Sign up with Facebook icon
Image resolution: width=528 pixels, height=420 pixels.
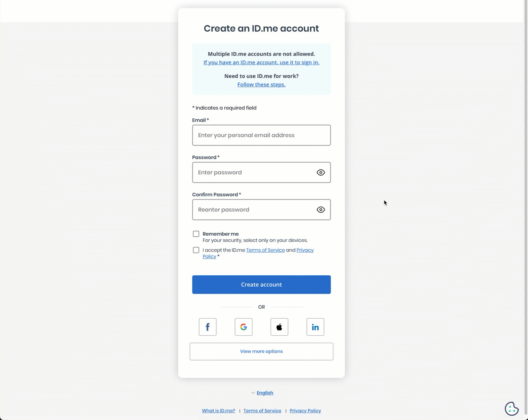(207, 327)
